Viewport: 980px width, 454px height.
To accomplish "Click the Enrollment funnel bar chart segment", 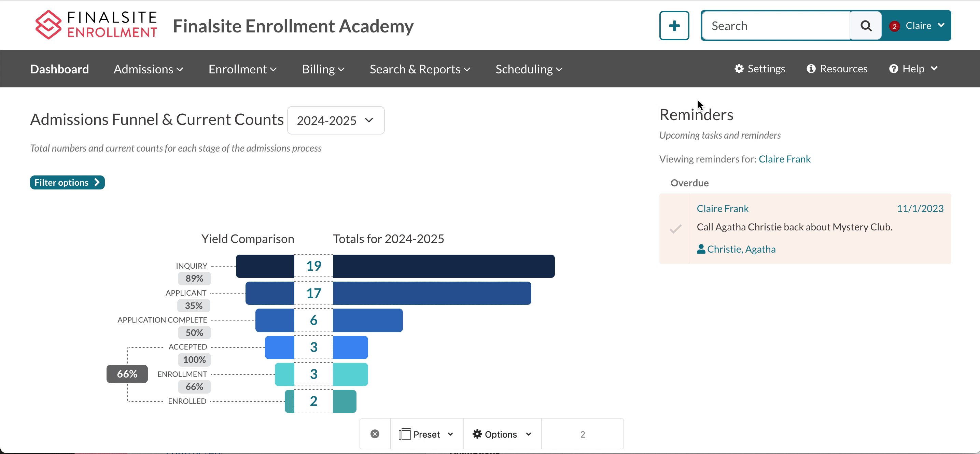I will pos(314,373).
